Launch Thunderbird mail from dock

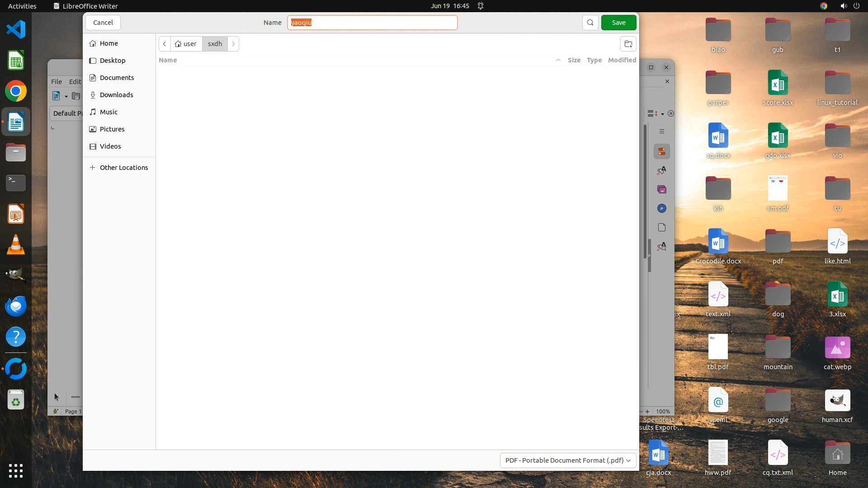pyautogui.click(x=16, y=306)
